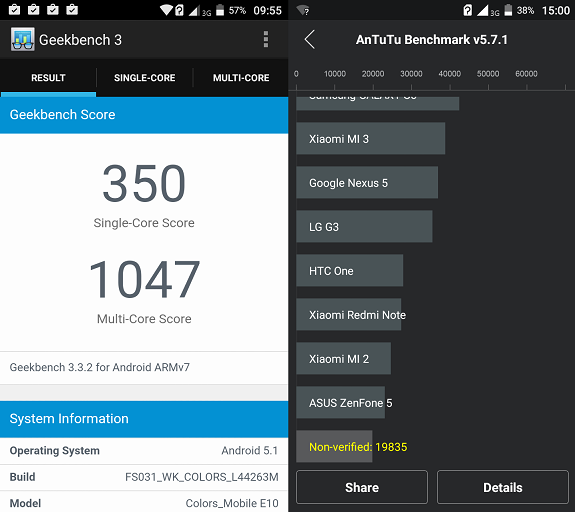Tap the Model Colors_Mobile E10 row
575x512 pixels.
tap(144, 502)
